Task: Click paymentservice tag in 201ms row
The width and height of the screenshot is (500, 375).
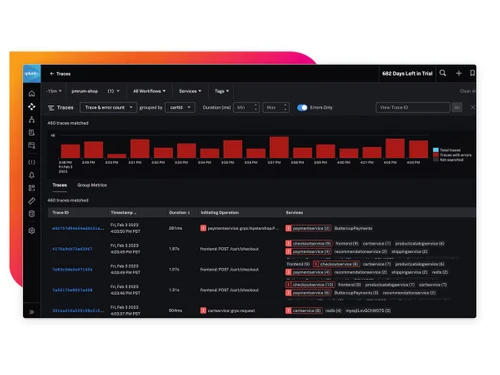Action: 308,228
